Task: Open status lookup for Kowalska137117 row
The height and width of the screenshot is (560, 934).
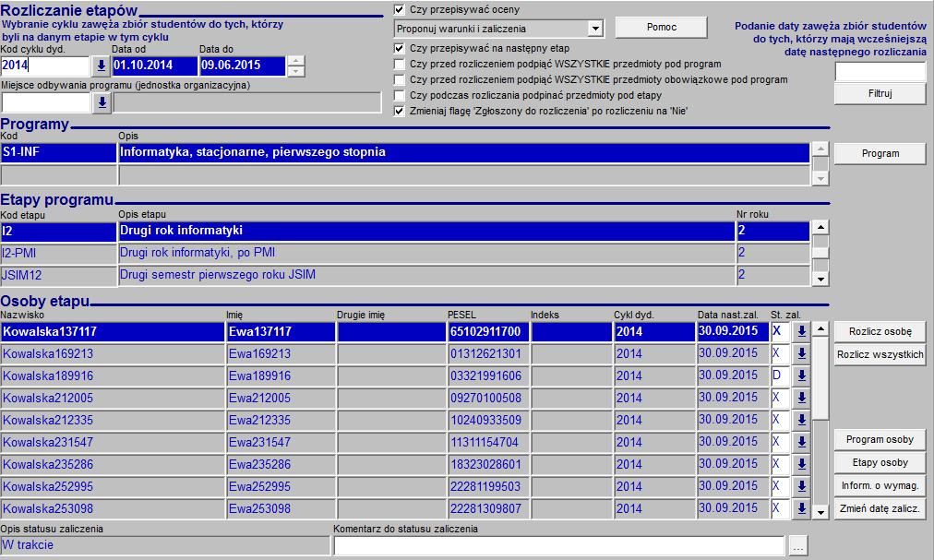Action: click(x=801, y=332)
